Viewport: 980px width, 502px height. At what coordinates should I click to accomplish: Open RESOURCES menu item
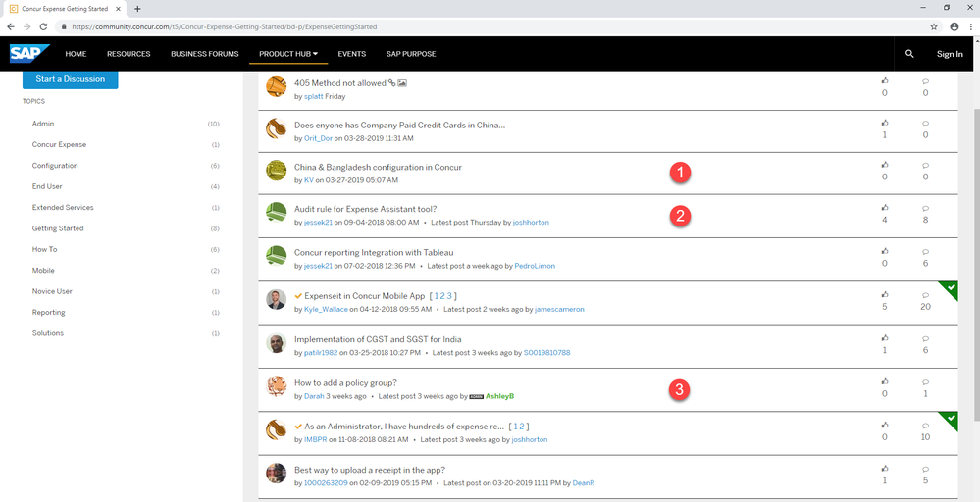click(129, 54)
